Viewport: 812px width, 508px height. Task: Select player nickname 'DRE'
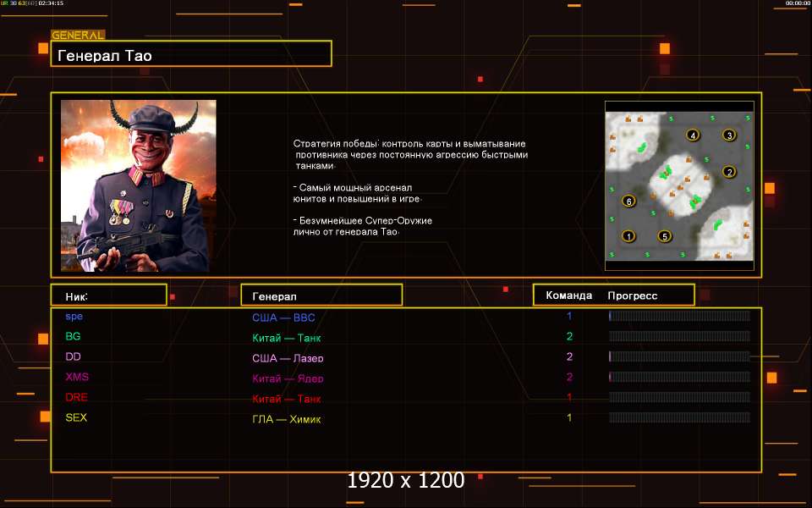pyautogui.click(x=77, y=397)
